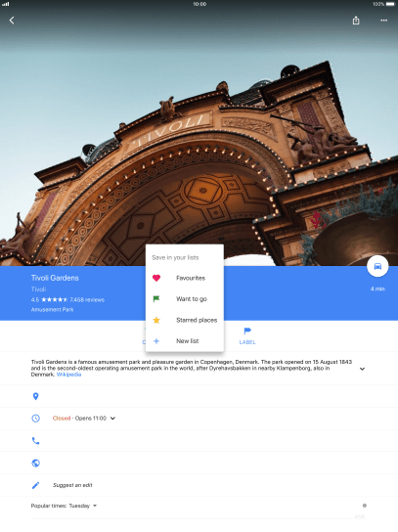Tap the popular times info icon
Viewport: 398px width, 532px height.
(x=365, y=506)
